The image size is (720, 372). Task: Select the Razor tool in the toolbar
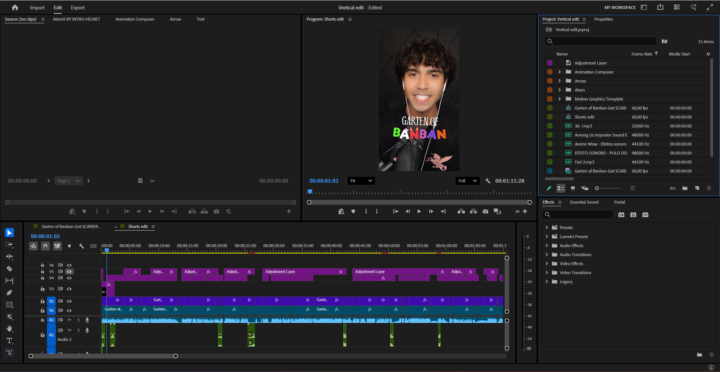pyautogui.click(x=9, y=269)
